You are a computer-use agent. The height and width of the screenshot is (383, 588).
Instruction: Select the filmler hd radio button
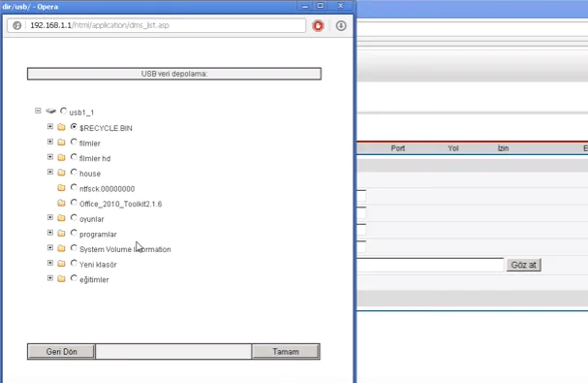(x=74, y=157)
